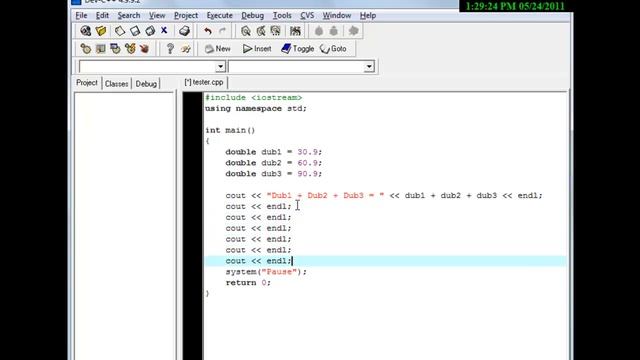The height and width of the screenshot is (360, 640).
Task: Select the [*] tester.cpp editor tab
Action: pyautogui.click(x=204, y=82)
